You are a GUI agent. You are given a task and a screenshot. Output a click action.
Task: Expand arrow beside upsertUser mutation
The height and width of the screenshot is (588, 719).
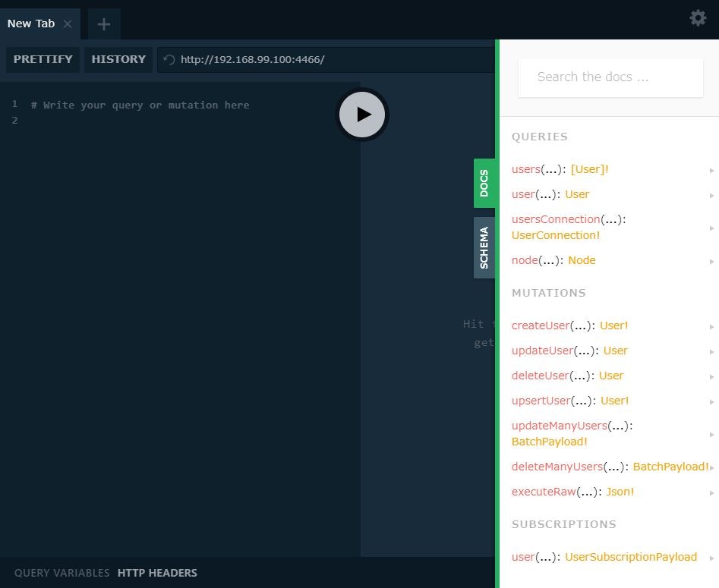click(711, 402)
